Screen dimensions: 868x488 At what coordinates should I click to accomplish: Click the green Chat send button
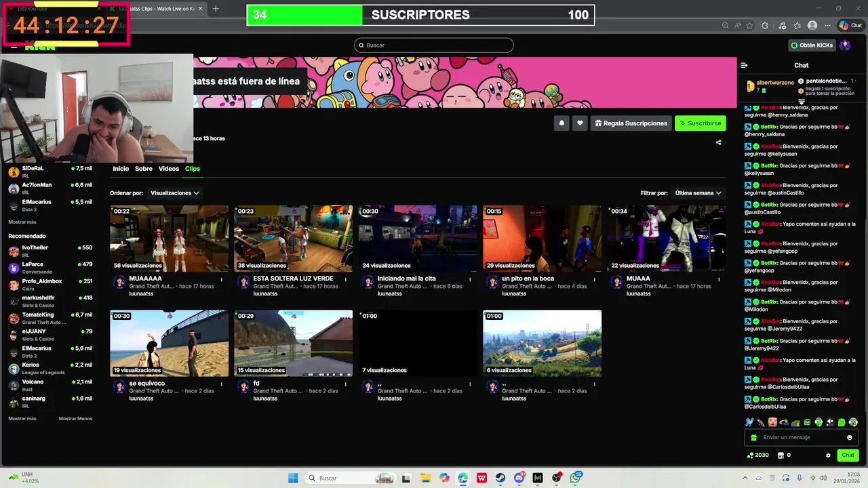[x=848, y=455]
